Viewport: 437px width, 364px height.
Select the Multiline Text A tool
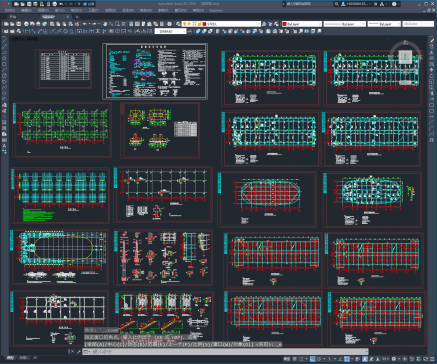click(x=4, y=146)
